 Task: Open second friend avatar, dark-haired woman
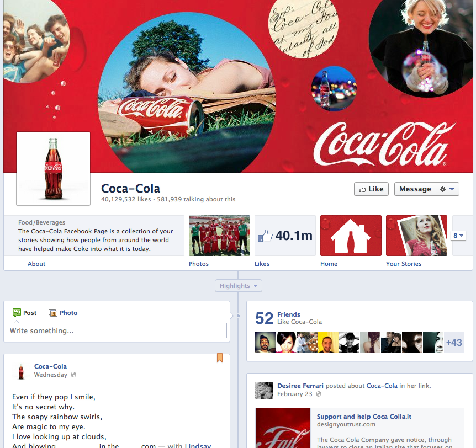coord(286,342)
